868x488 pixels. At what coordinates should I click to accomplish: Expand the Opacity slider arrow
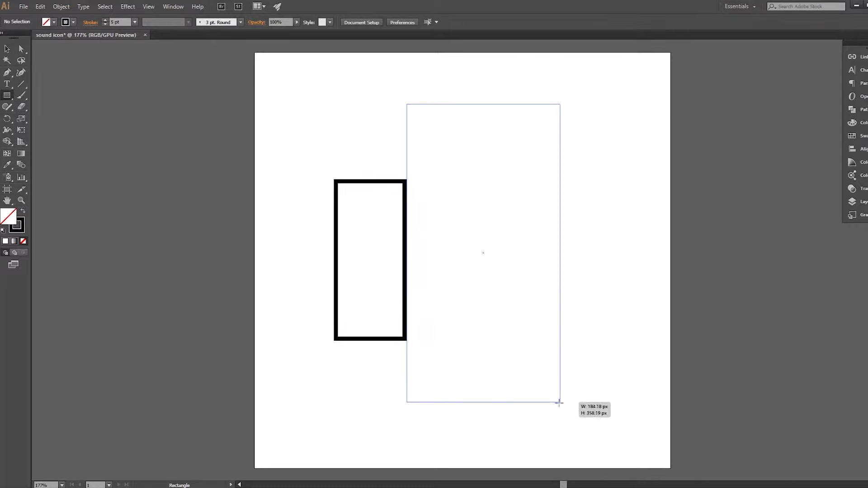[x=297, y=22]
